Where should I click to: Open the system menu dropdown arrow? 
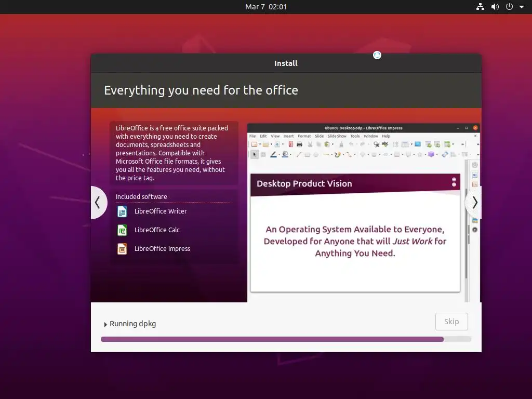point(522,7)
